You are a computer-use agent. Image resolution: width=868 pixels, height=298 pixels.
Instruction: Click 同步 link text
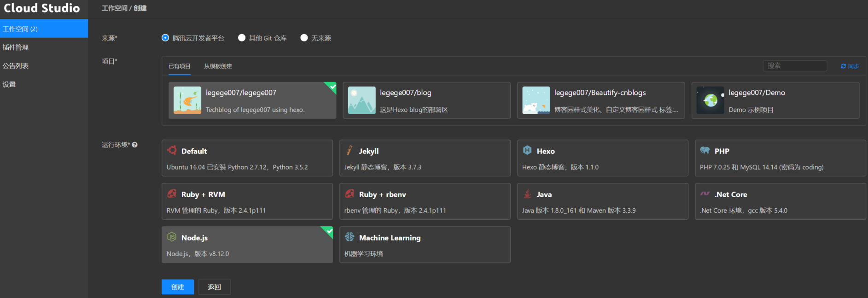click(853, 66)
